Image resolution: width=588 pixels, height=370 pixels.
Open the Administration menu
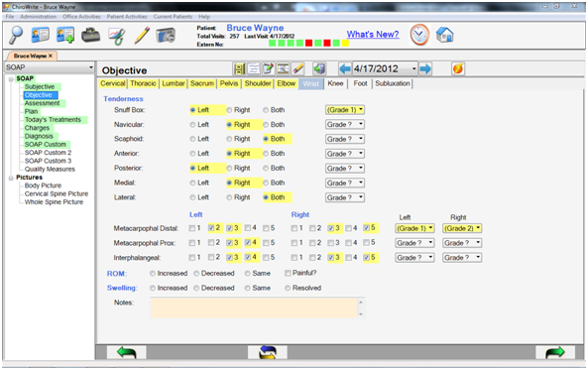point(39,17)
